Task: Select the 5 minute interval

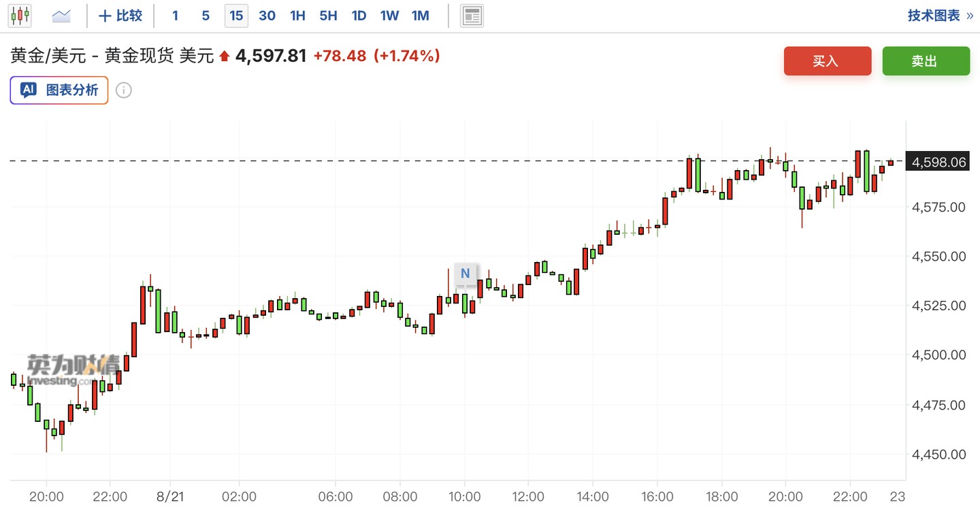Action: (x=206, y=15)
